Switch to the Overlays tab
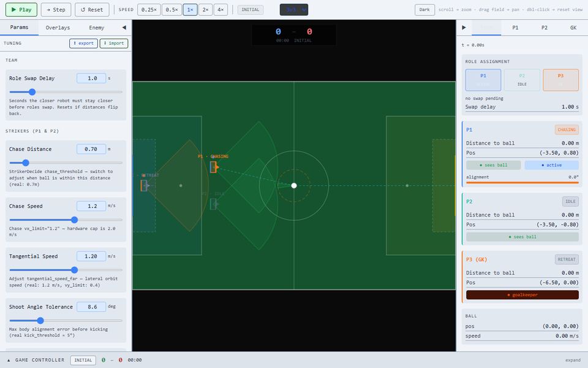This screenshot has height=368, width=588. [58, 28]
